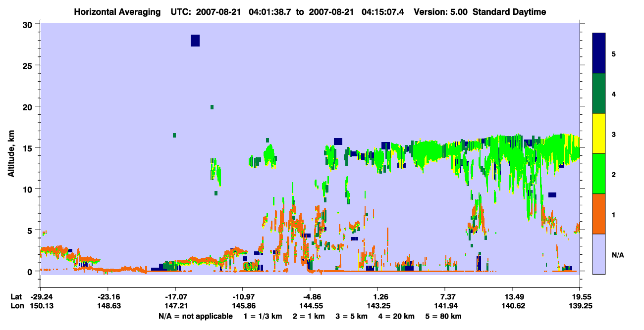Click the legend text '1 = 1/3 km'

pyautogui.click(x=262, y=316)
